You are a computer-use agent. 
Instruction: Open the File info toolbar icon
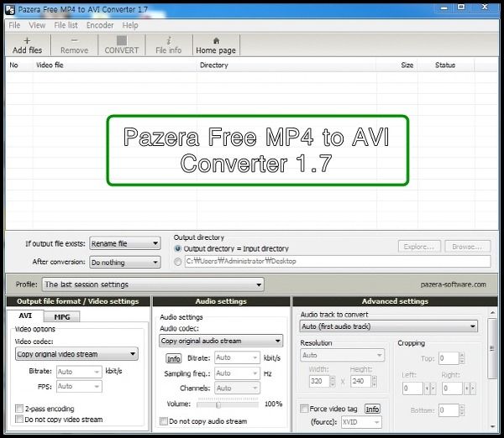[x=169, y=45]
